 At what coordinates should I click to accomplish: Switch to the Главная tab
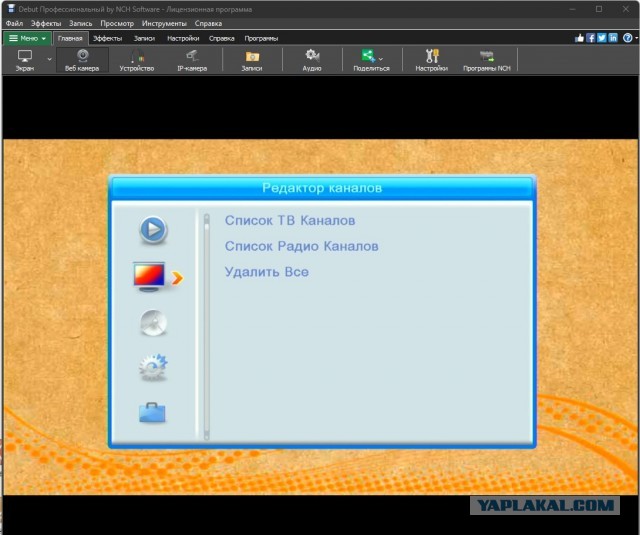(70, 38)
